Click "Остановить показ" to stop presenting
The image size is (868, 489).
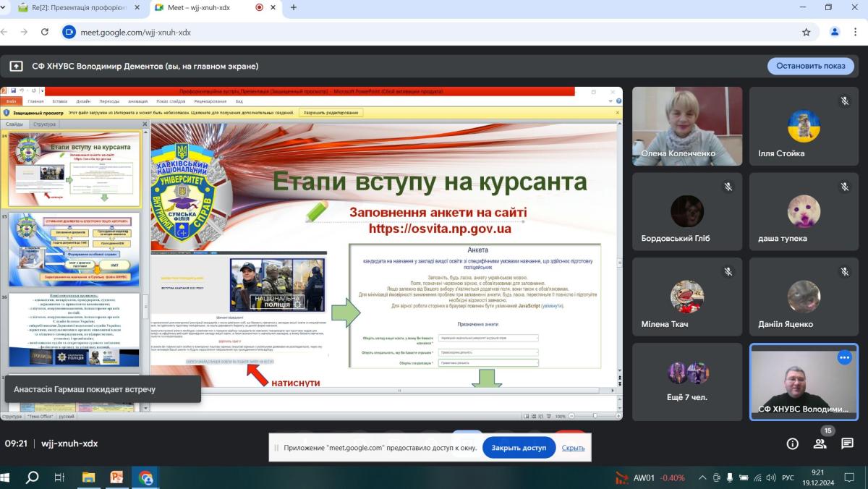(x=810, y=66)
